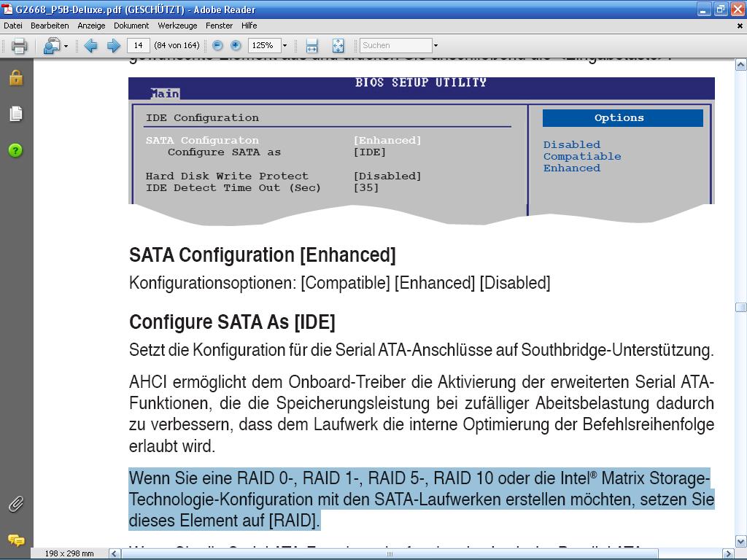The width and height of the screenshot is (747, 560).
Task: Open the Hilfe menu
Action: click(x=249, y=26)
